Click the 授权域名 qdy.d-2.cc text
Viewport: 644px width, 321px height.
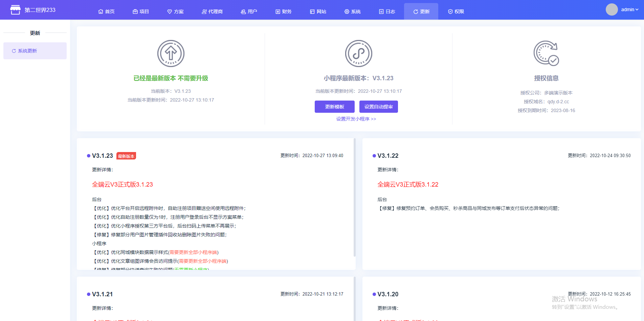click(x=546, y=102)
